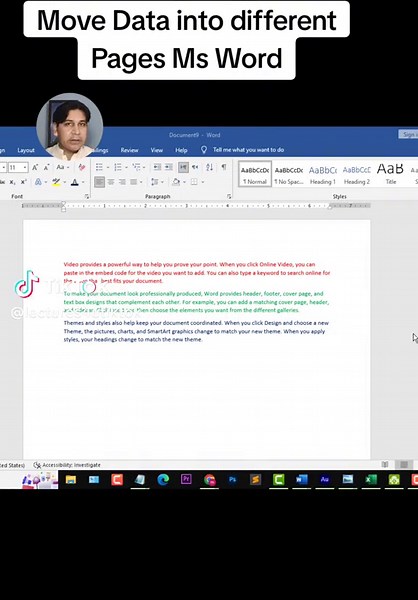Viewport: 418px width, 600px height.
Task: Apply the yellow text highlight color
Action: (x=56, y=182)
